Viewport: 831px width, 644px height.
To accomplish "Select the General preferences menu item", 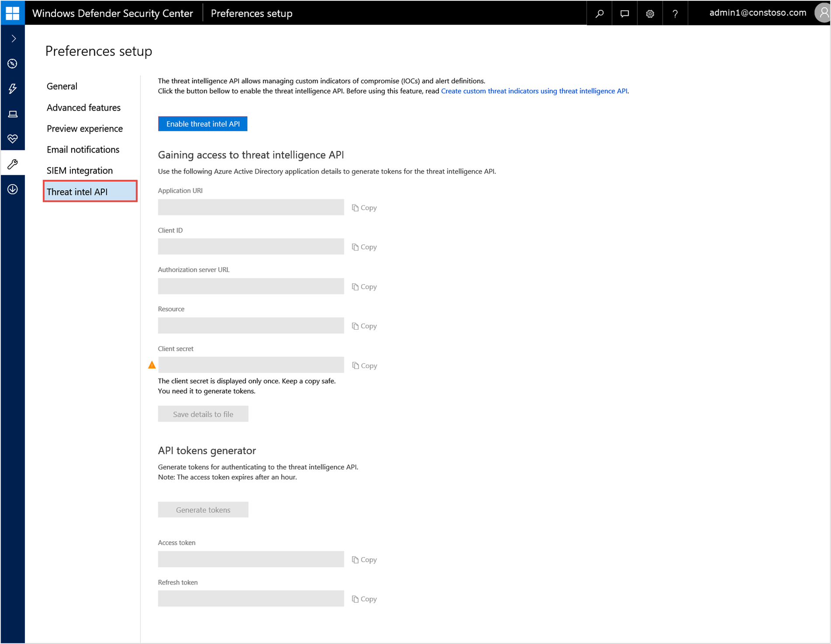I will click(62, 86).
